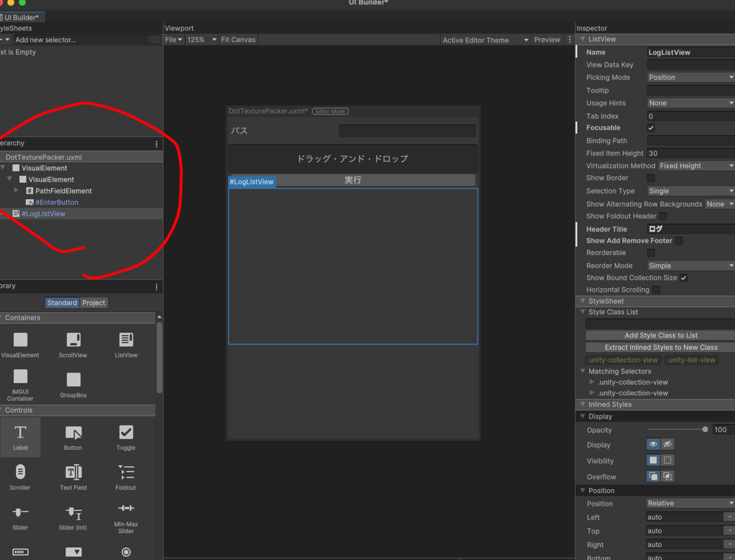Image resolution: width=735 pixels, height=560 pixels.
Task: Select the Toggle control icon
Action: click(126, 432)
